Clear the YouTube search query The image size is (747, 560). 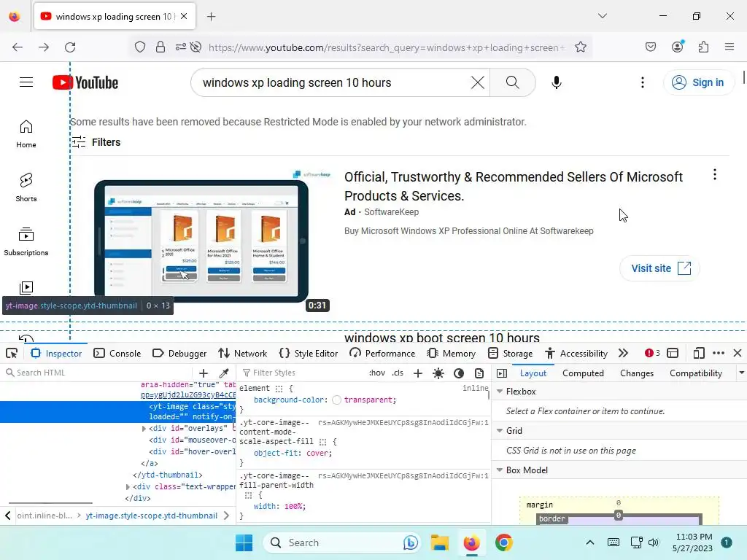click(x=477, y=82)
